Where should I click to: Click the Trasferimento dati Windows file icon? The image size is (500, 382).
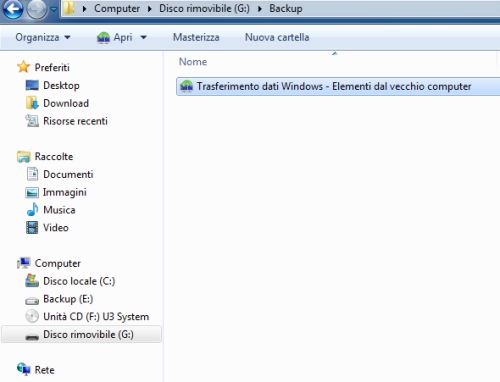click(x=186, y=86)
